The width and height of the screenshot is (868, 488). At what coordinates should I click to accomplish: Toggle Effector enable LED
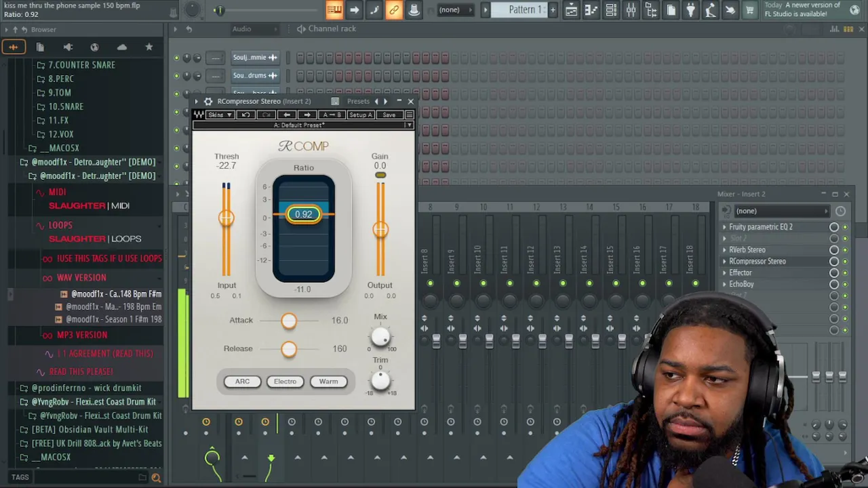click(x=845, y=273)
